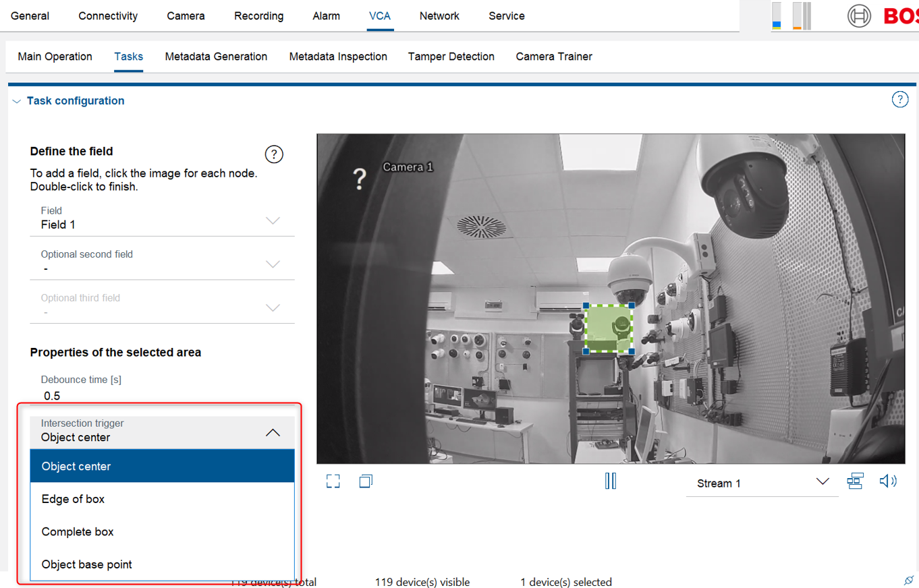Click the fullscreen icon below the video

click(333, 481)
